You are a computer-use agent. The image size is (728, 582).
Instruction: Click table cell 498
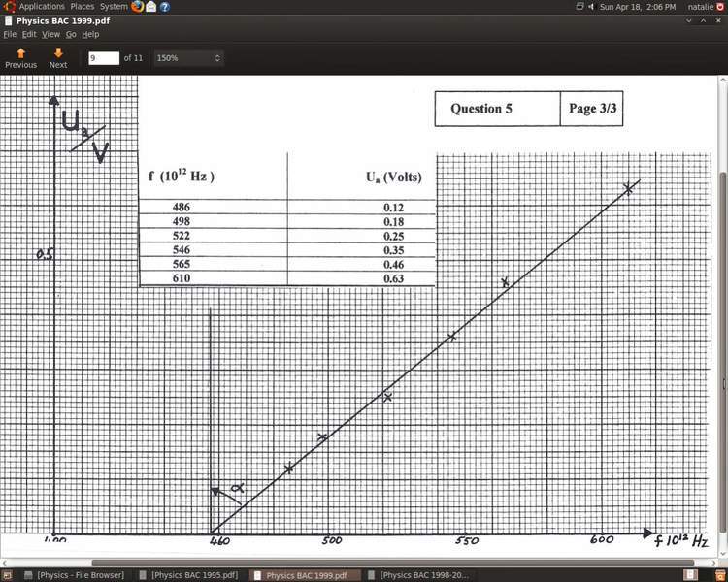(x=182, y=221)
